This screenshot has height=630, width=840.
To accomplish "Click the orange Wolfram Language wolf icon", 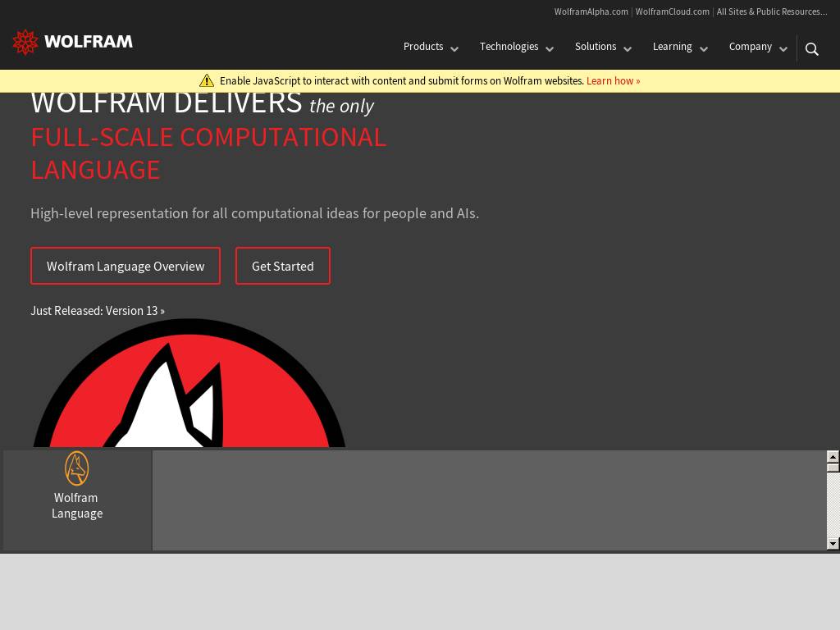I will pos(77,468).
